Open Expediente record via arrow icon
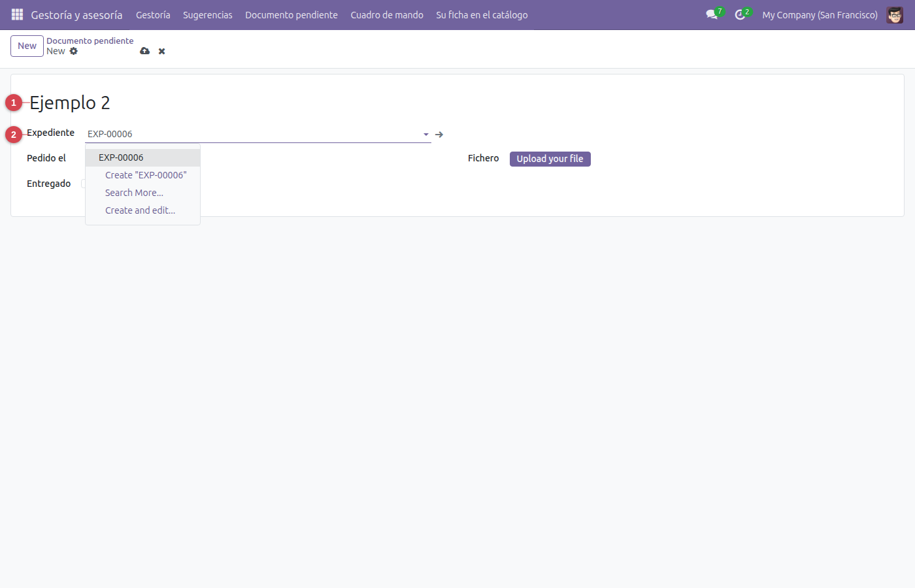Viewport: 915px width, 588px height. point(439,135)
